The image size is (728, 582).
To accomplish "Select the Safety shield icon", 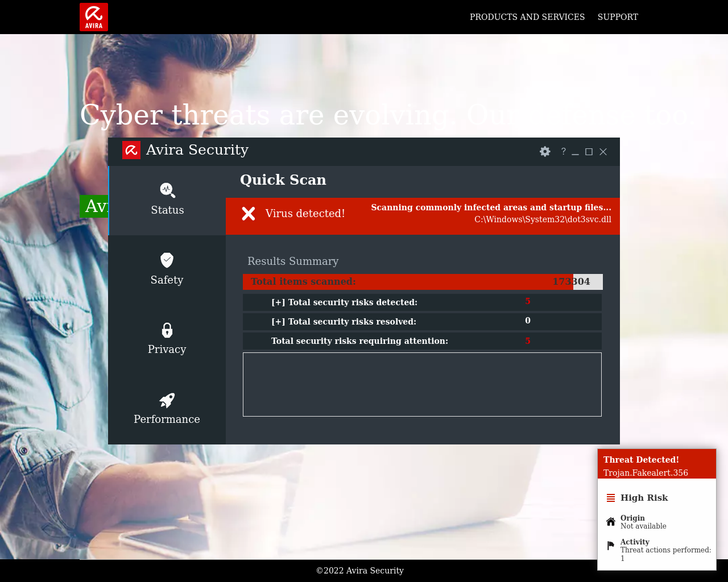I will 167,260.
